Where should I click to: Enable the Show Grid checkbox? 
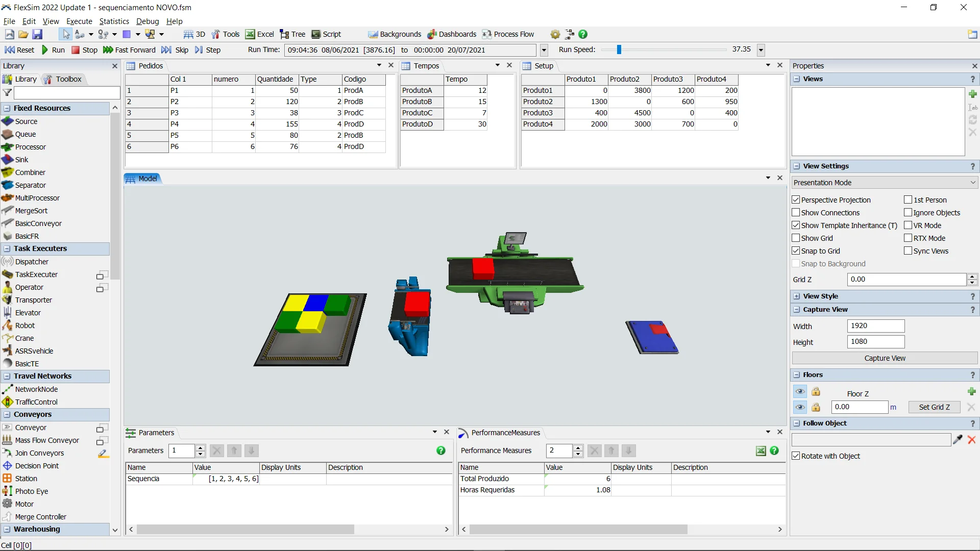pyautogui.click(x=796, y=238)
